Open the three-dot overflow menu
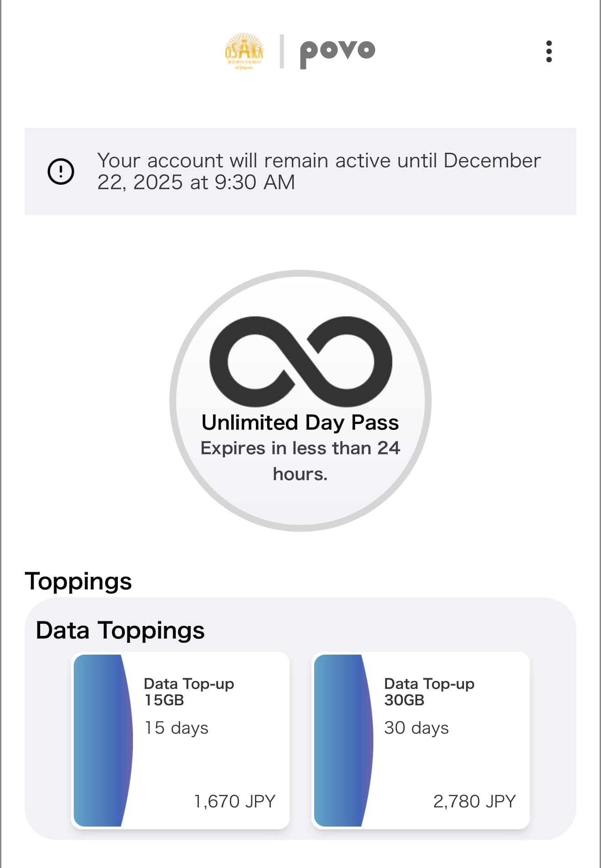 [549, 51]
